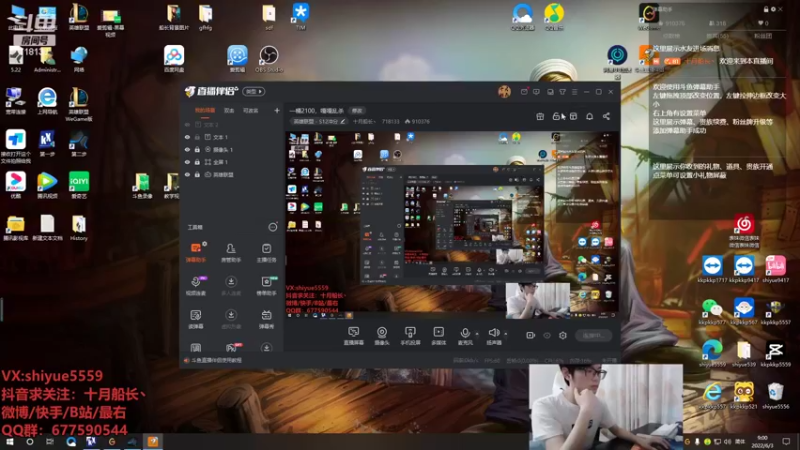Screen dimensions: 800x450
Task: Click the 修改 button beside stream title
Action: click(357, 110)
